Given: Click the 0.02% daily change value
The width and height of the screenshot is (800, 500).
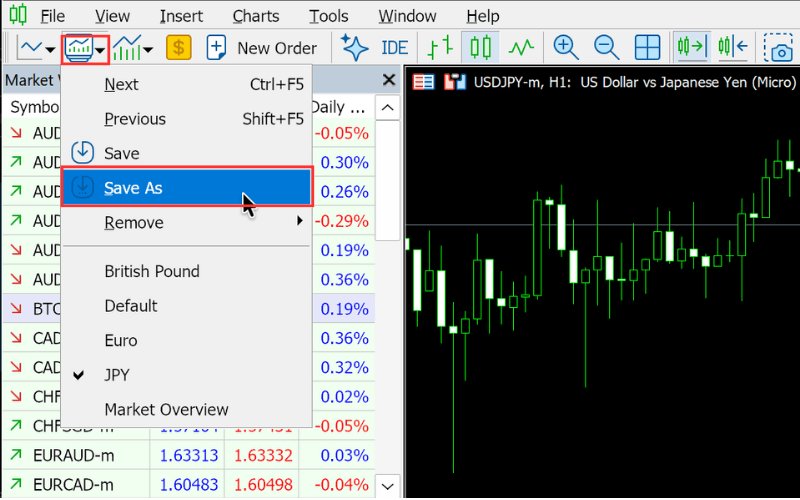Looking at the screenshot, I should (344, 397).
